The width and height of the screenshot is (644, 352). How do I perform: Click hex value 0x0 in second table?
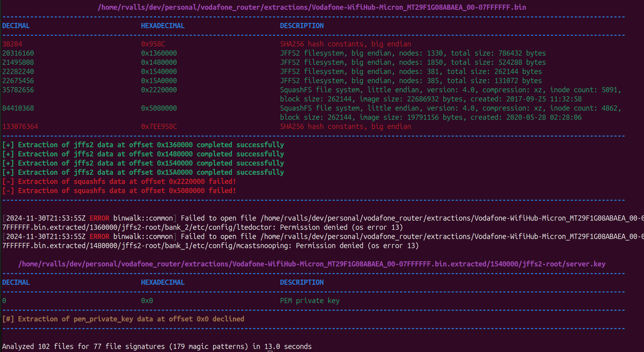[147, 300]
